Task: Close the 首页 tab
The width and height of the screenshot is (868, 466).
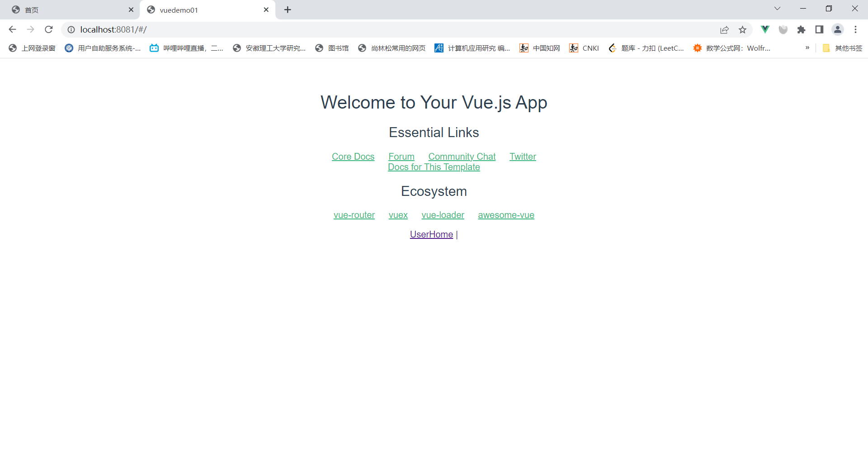Action: pyautogui.click(x=131, y=10)
